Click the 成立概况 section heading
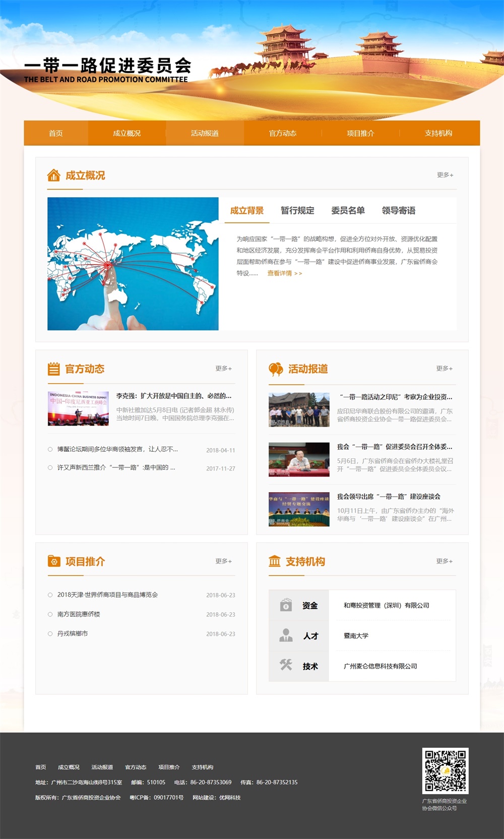Screen dimensions: 504x839 [85, 175]
